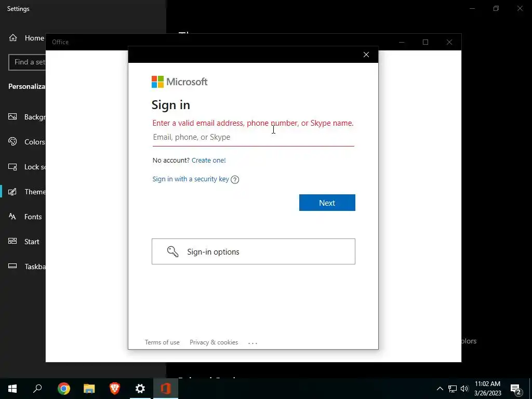Open network status tray icon
The image size is (532, 399).
[453, 389]
